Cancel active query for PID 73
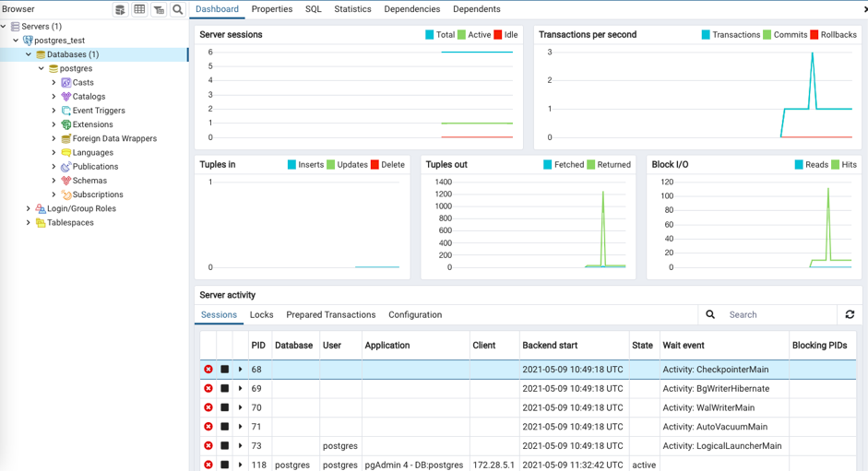Screen dimensions: 868x471 click(225, 445)
